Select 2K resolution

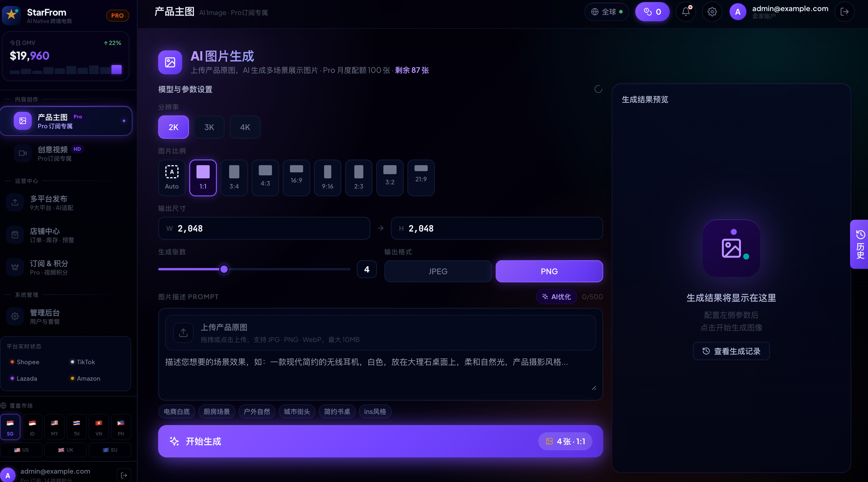pyautogui.click(x=173, y=127)
